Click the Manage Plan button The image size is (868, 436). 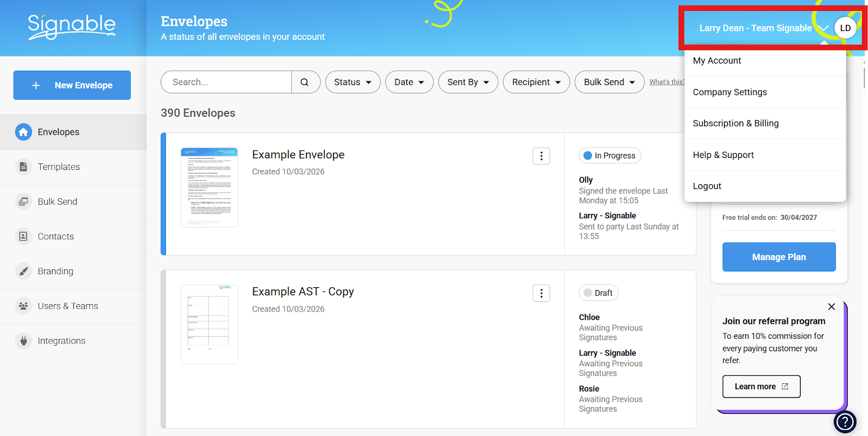tap(778, 257)
